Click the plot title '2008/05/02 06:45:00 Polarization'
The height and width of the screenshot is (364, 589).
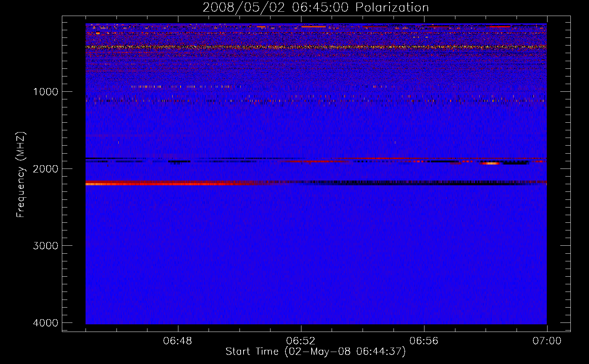[316, 8]
